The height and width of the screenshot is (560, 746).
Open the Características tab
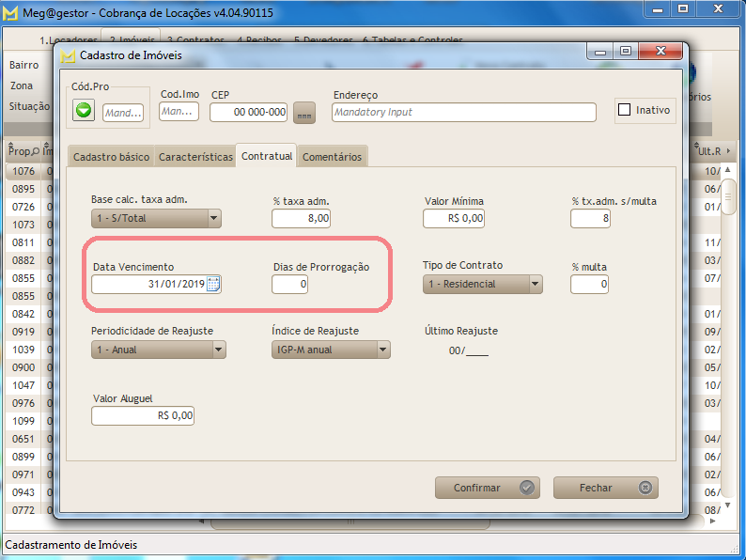click(195, 157)
